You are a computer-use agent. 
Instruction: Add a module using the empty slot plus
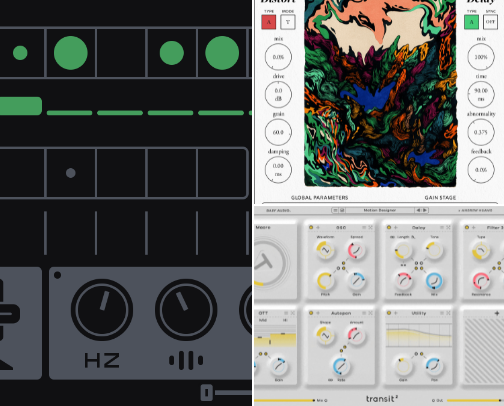pyautogui.click(x=497, y=313)
